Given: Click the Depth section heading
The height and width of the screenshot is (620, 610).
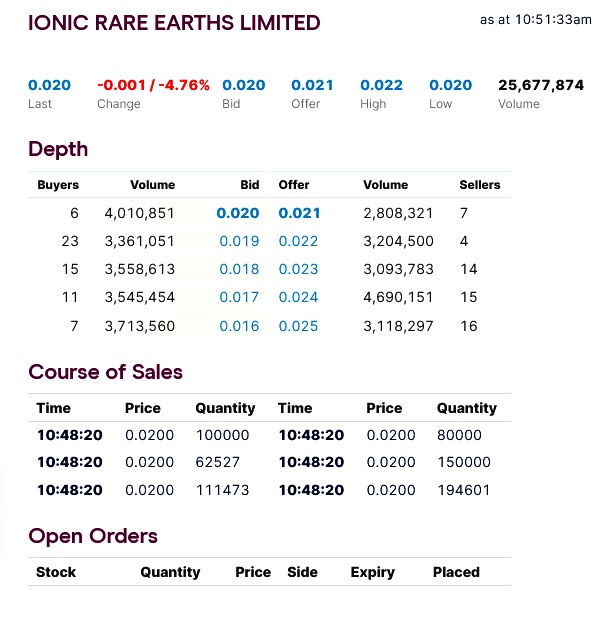Looking at the screenshot, I should click(58, 149).
